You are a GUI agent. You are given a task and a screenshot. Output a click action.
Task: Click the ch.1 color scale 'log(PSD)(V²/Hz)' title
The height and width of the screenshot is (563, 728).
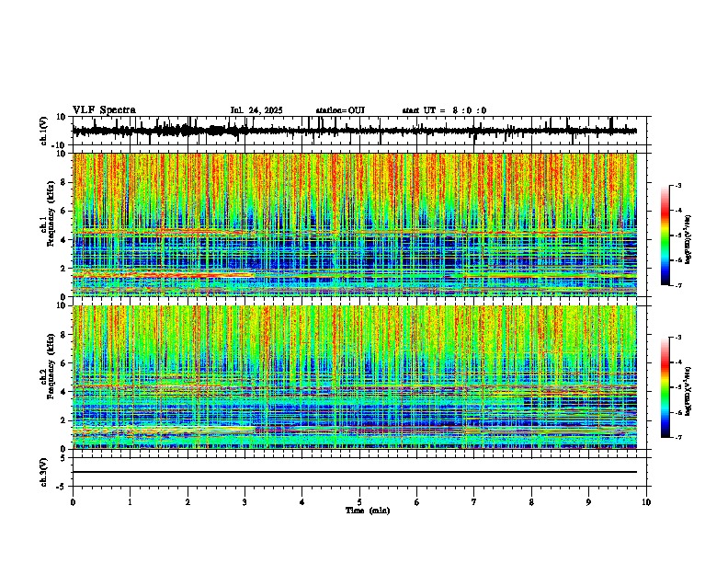coord(688,239)
